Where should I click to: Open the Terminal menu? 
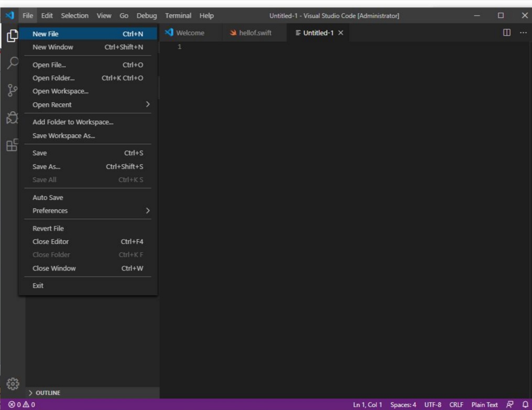178,15
